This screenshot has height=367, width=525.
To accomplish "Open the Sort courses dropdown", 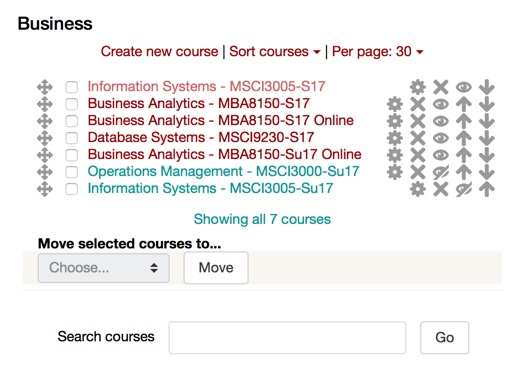I will tap(275, 52).
